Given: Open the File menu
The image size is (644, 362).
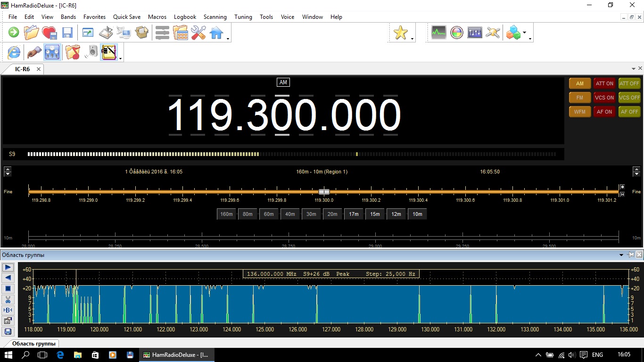Looking at the screenshot, I should (x=13, y=16).
